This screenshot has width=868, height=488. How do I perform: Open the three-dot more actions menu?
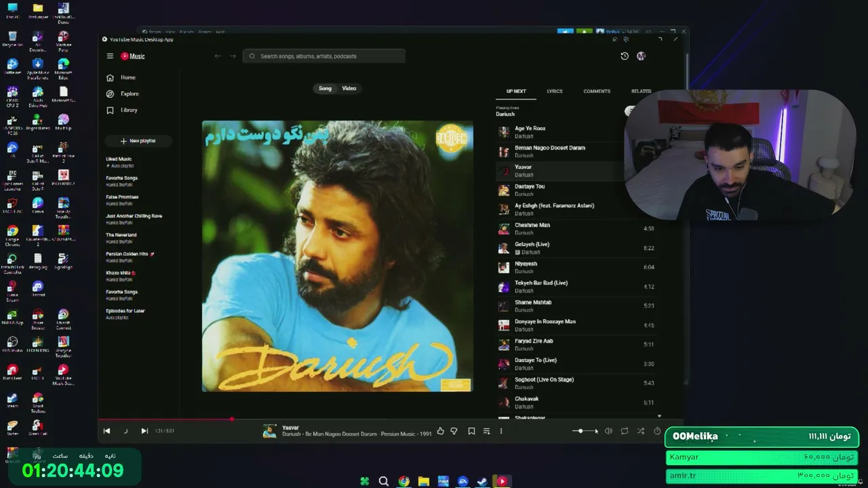[501, 431]
